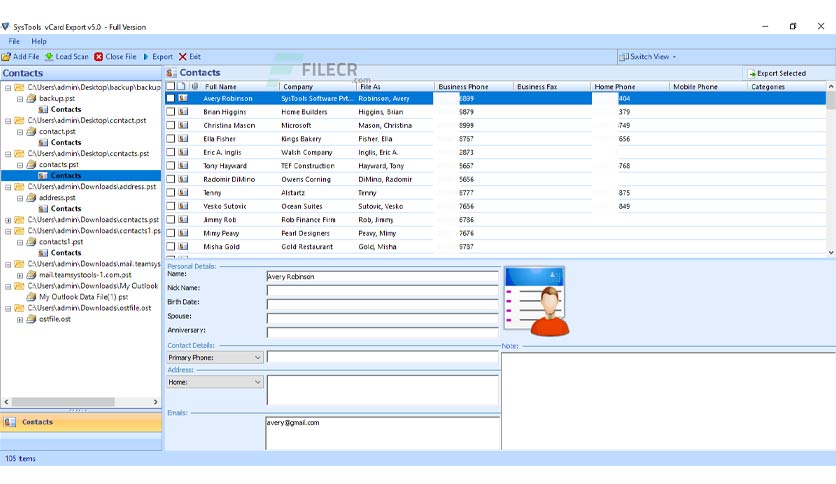Click the Exit X icon

tap(182, 57)
